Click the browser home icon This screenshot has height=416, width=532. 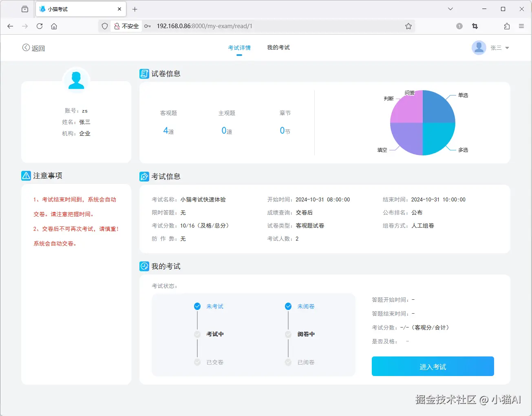tap(54, 26)
